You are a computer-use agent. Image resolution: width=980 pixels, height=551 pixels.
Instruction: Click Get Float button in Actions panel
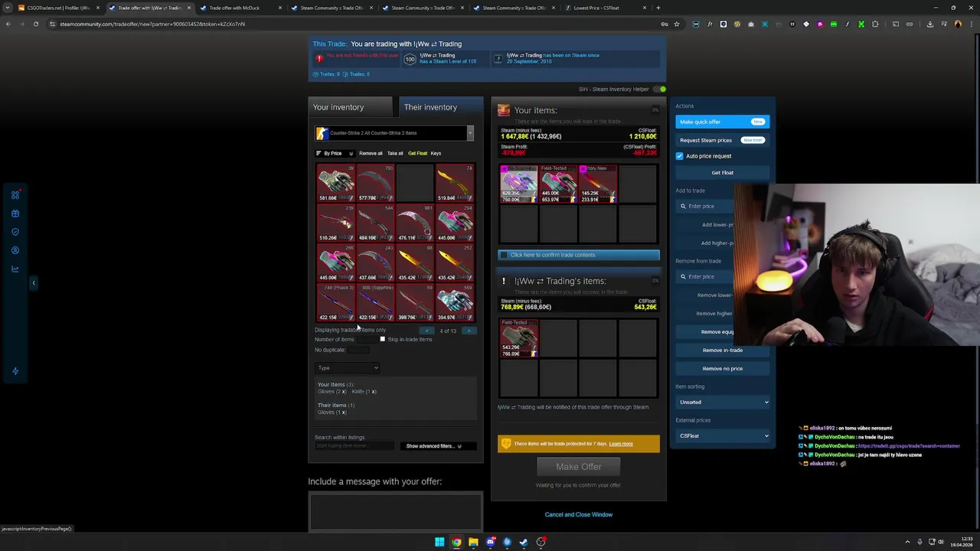722,172
